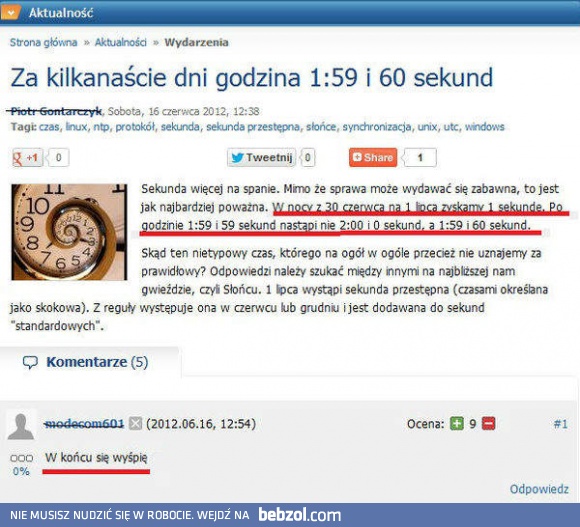Click the commenter's grey avatar image
The image size is (580, 527).
(21, 426)
